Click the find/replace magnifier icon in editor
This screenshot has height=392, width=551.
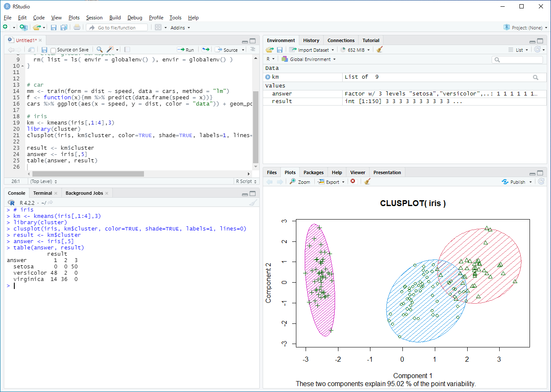[x=100, y=50]
